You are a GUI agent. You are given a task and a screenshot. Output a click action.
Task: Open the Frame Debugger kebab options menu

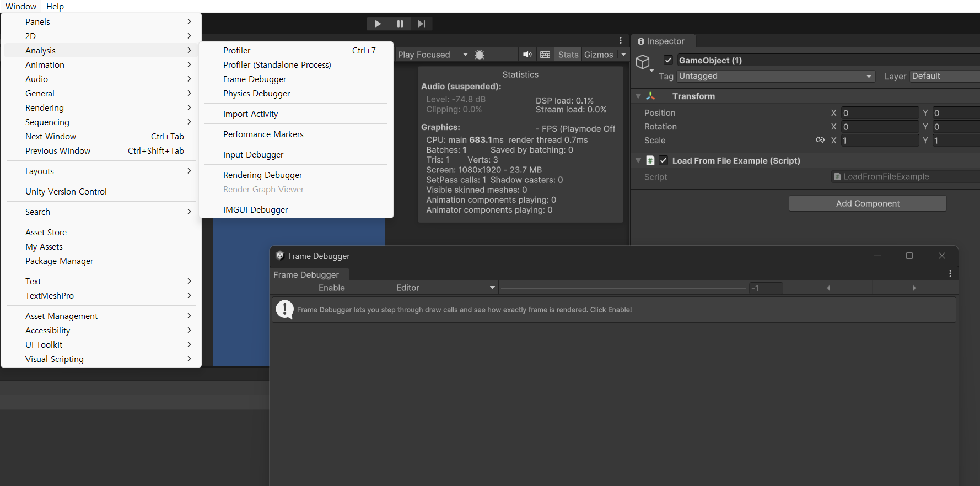point(950,273)
